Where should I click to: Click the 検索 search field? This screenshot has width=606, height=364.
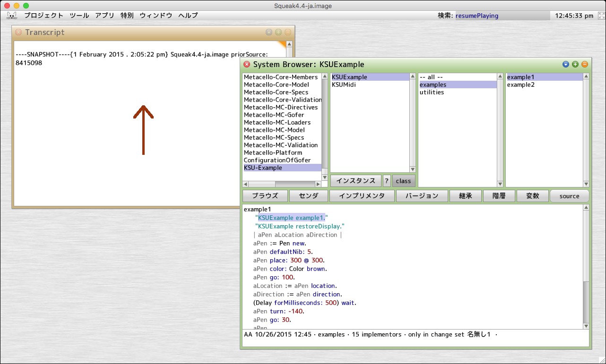[502, 16]
